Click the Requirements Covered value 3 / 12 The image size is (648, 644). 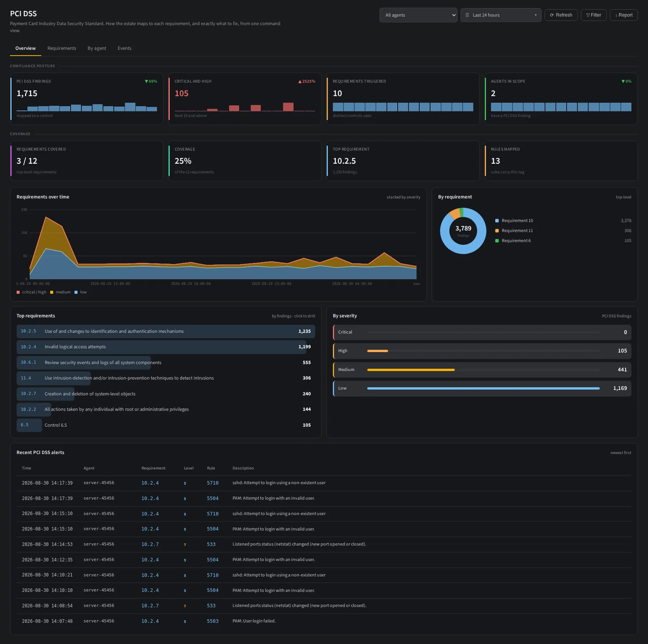[x=27, y=161]
